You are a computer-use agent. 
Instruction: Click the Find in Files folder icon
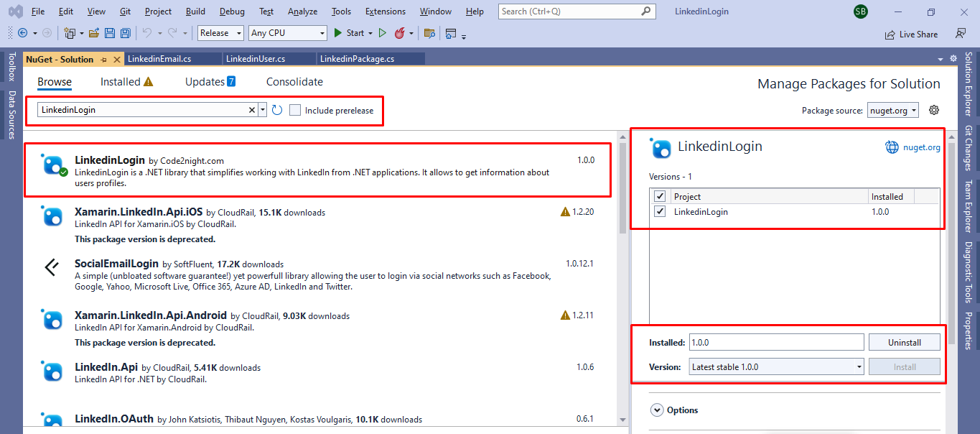(429, 33)
